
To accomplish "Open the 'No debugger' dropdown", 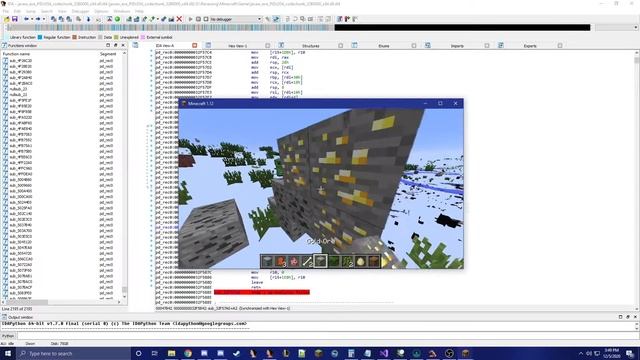I will point(236,19).
